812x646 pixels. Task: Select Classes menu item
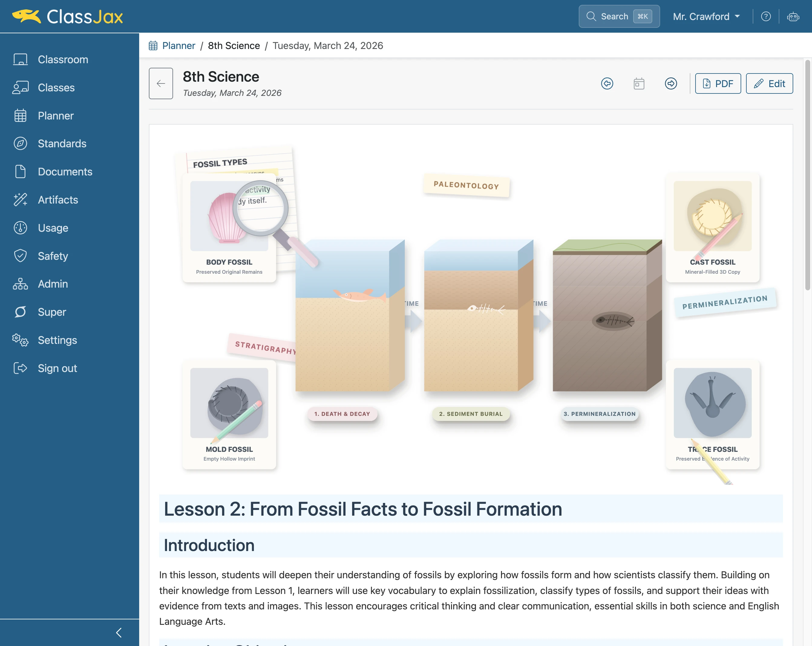tap(56, 87)
